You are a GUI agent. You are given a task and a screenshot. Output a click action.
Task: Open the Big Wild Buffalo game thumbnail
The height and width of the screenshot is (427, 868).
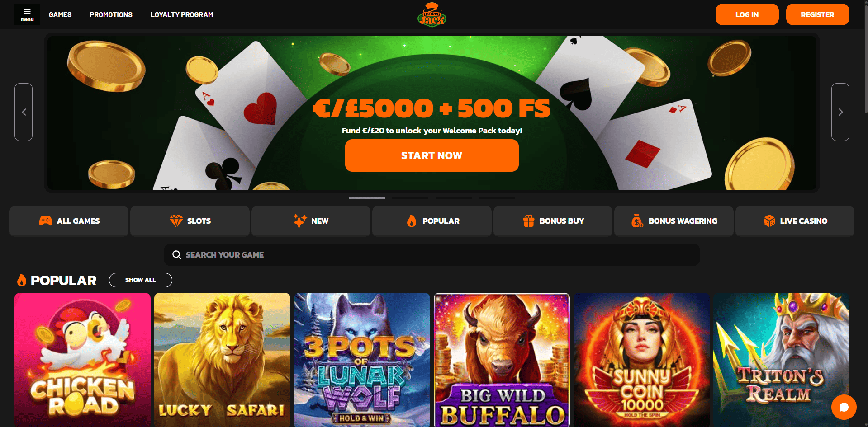[x=502, y=360]
